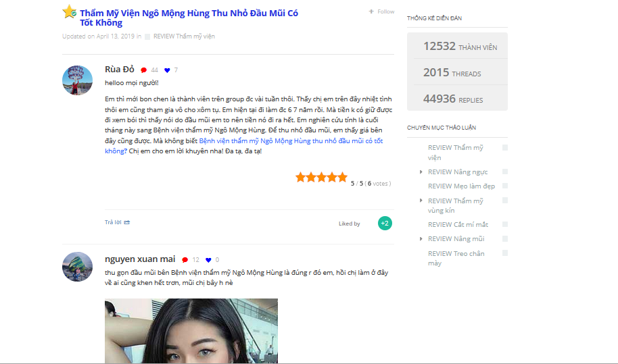This screenshot has height=364, width=618.
Task: Click the gold star icon beside thread title
Action: (x=70, y=11)
